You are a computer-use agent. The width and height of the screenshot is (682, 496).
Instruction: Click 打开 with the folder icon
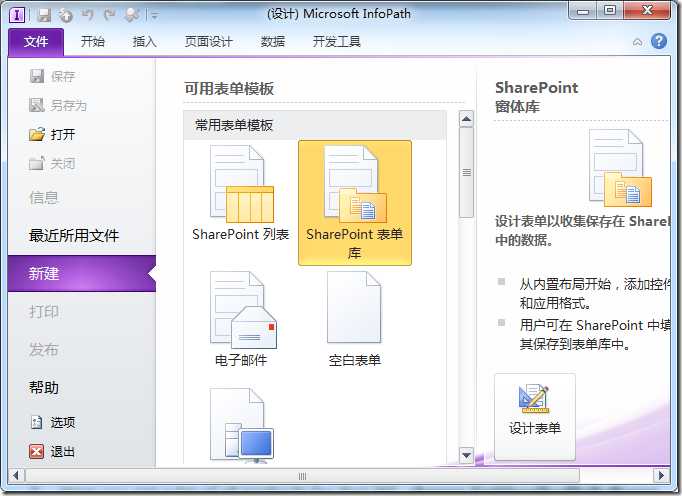(x=52, y=134)
